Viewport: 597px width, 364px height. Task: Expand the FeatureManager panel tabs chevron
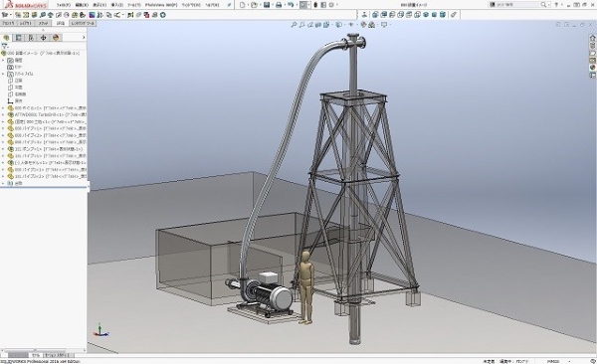point(84,38)
